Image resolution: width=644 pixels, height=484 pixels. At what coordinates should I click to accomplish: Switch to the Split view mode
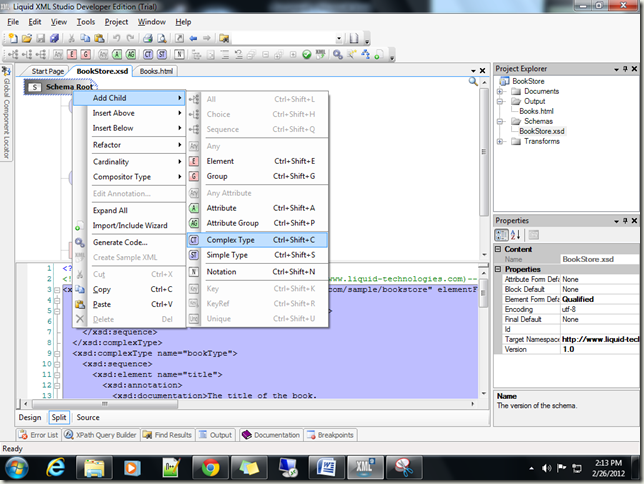coord(58,417)
